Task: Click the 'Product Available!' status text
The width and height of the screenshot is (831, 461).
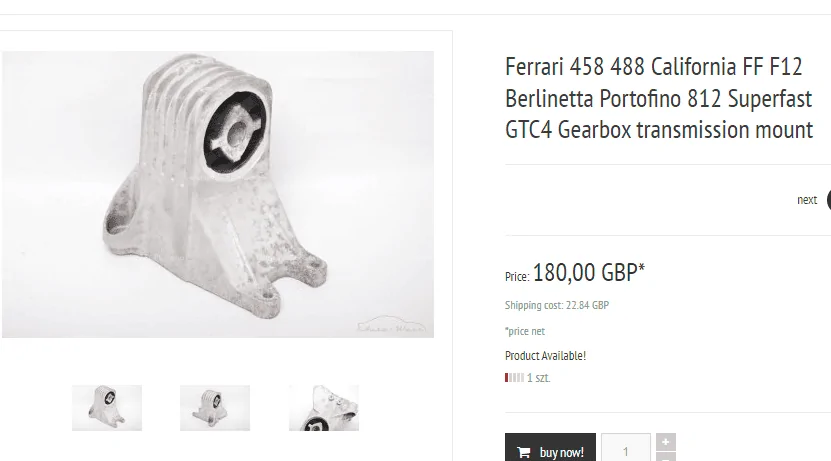Action: tap(545, 356)
